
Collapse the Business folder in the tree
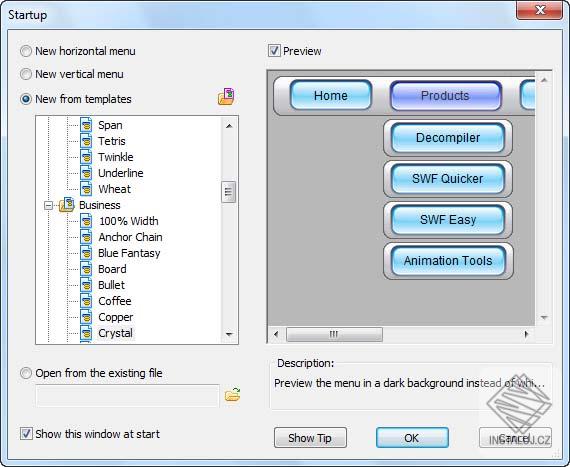click(x=48, y=206)
